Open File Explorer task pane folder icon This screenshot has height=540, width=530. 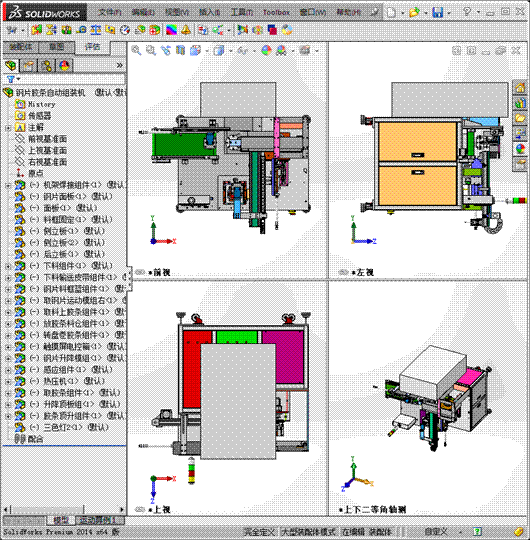(x=520, y=118)
